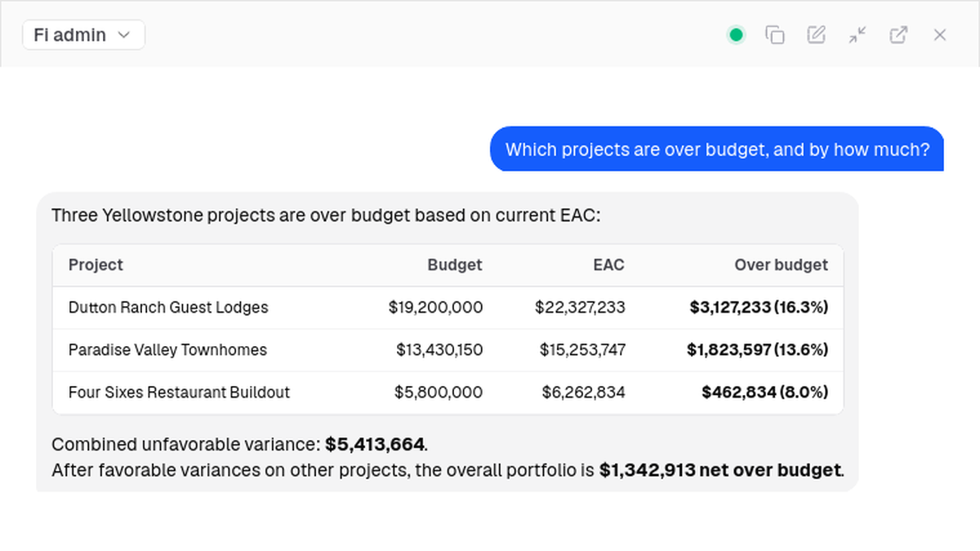Viewport: 980px width, 551px height.
Task: Select the Four Sixes Restaurant Buildout name
Action: coord(179,393)
